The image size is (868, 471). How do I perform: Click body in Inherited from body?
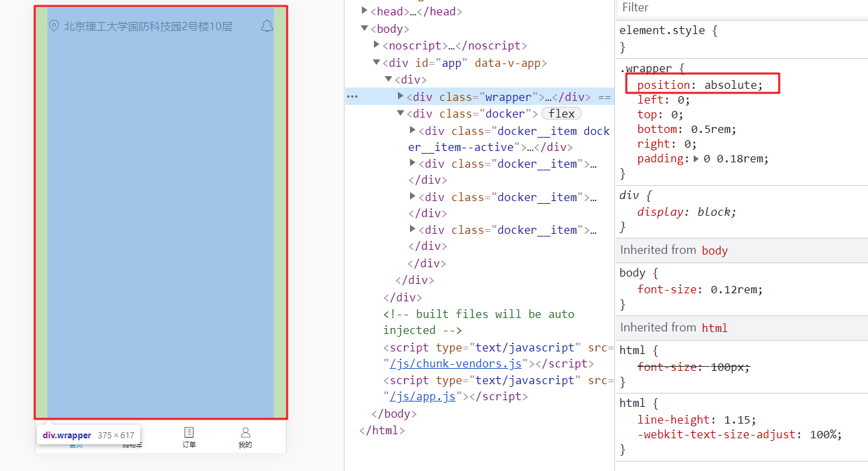714,251
